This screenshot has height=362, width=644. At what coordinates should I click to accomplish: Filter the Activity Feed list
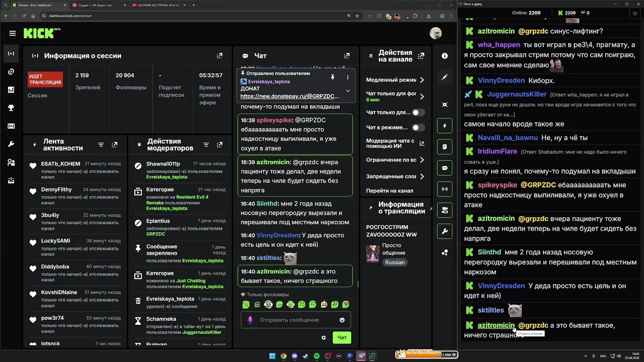click(x=101, y=145)
